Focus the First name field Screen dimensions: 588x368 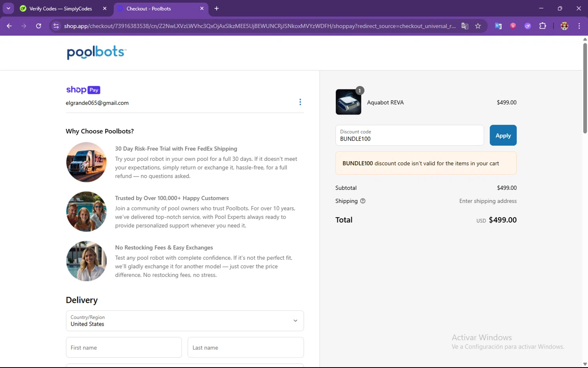(124, 348)
